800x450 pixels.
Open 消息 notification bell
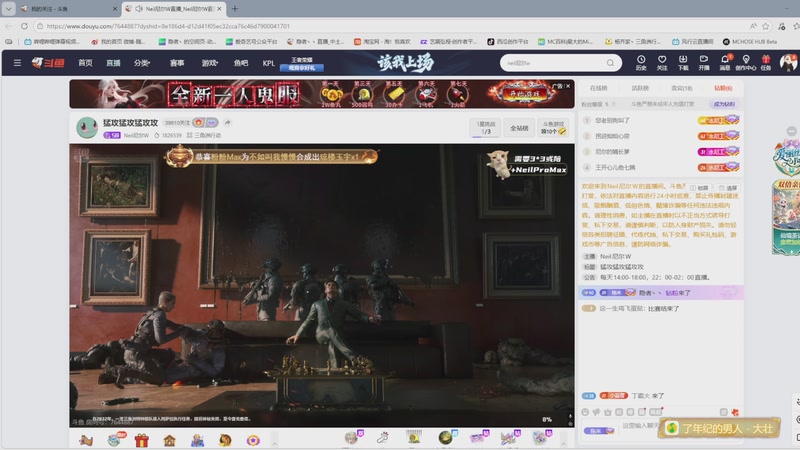(724, 63)
